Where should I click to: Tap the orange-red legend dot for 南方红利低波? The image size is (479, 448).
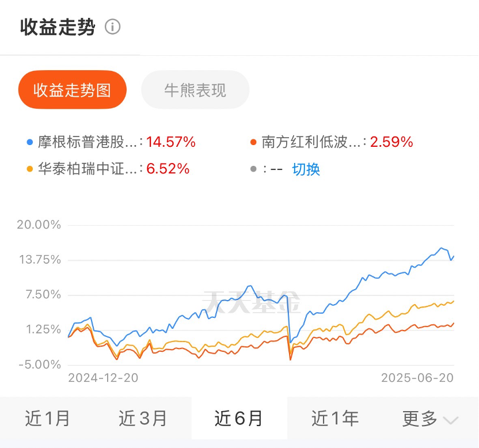pyautogui.click(x=253, y=142)
